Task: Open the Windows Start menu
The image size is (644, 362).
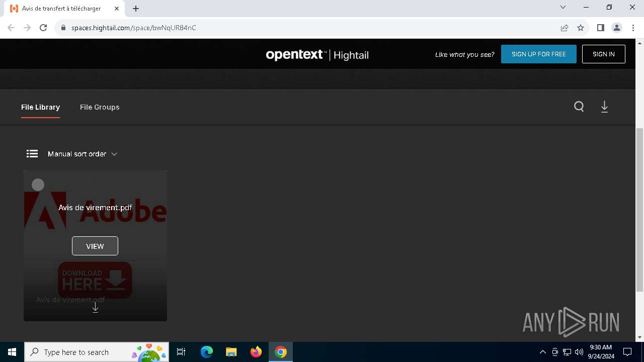Action: tap(12, 352)
